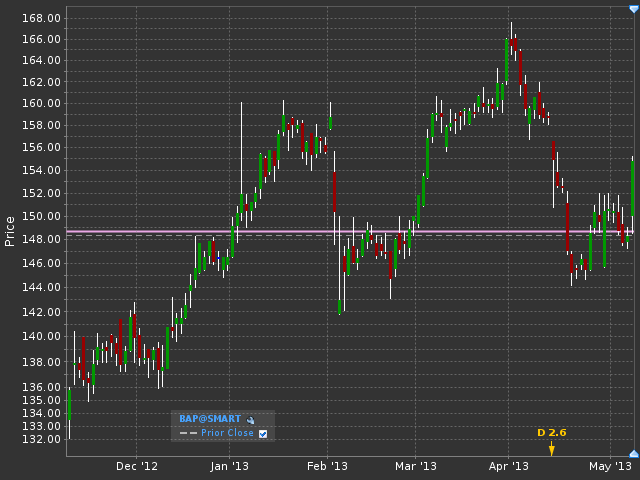Click the 168.00 price axis label
Screen dimensions: 640x480
(x=41, y=18)
